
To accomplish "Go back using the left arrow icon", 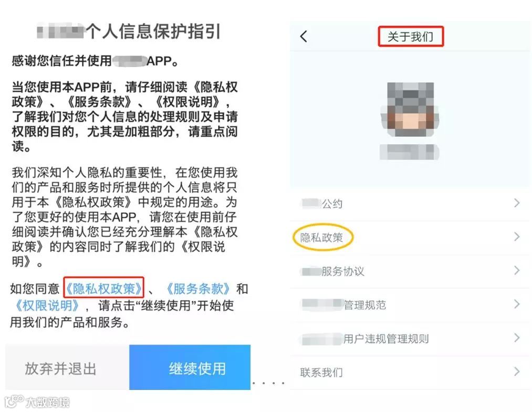I will point(304,36).
